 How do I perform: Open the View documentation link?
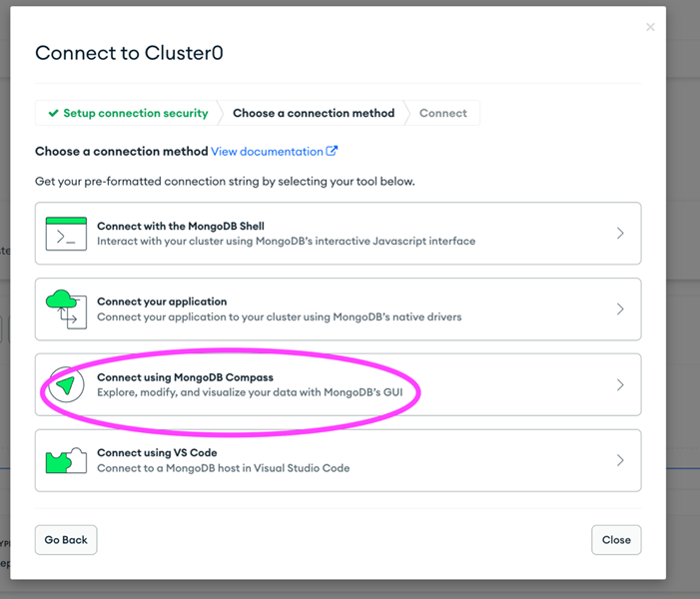pos(267,152)
